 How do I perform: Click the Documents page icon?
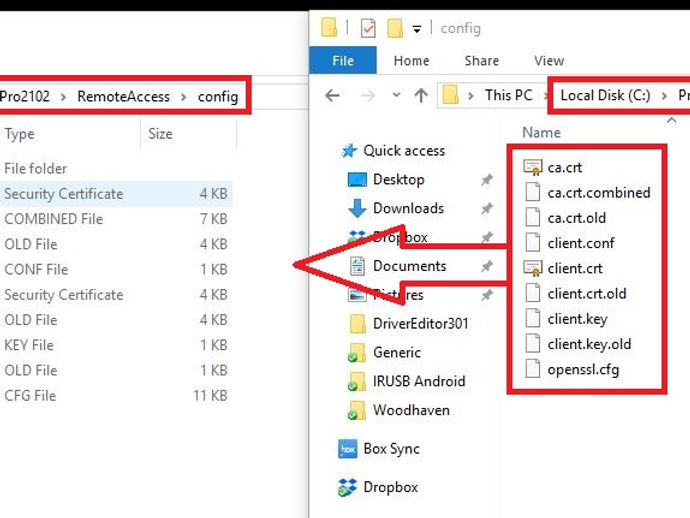tap(357, 266)
